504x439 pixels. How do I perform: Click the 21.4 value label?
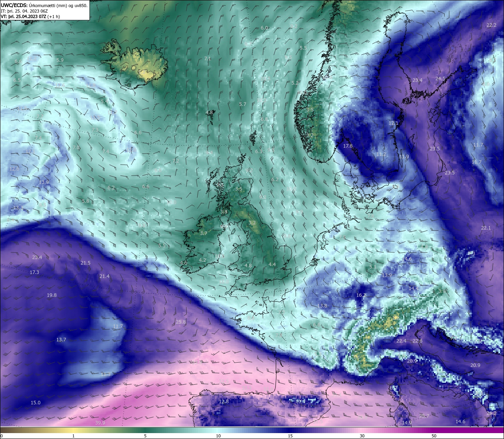[x=104, y=276]
